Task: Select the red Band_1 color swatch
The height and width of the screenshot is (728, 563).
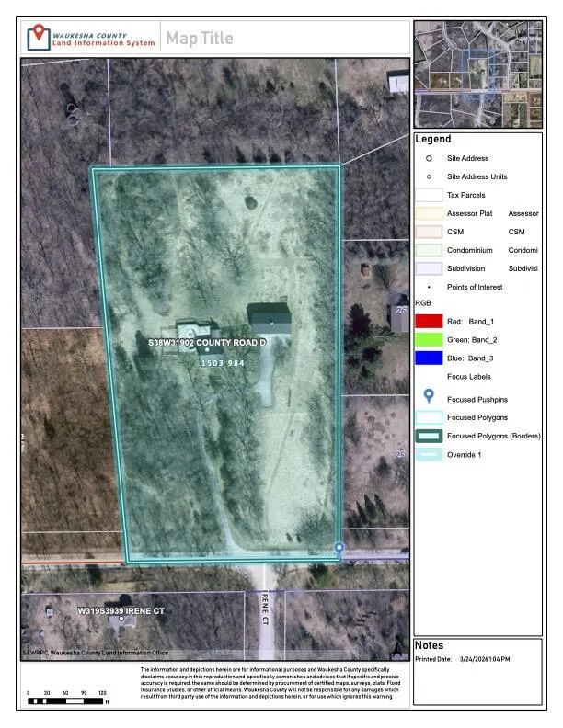Action: tap(429, 321)
